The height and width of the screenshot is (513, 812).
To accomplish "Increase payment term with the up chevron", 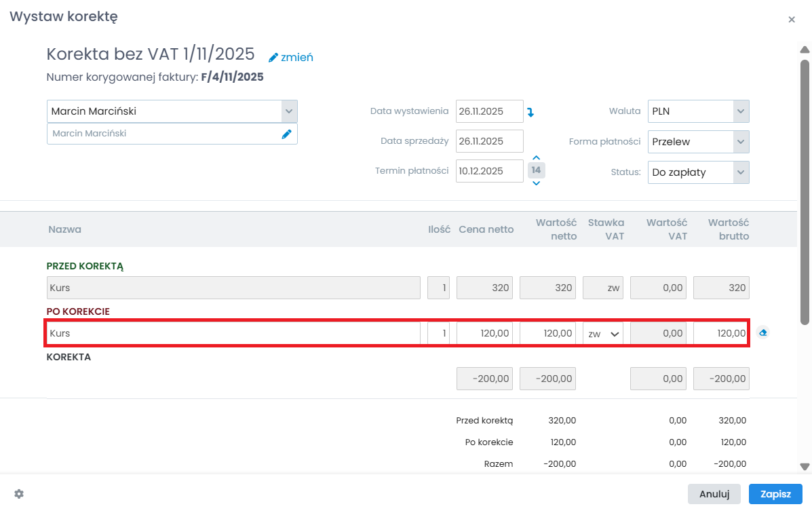I will pos(536,157).
